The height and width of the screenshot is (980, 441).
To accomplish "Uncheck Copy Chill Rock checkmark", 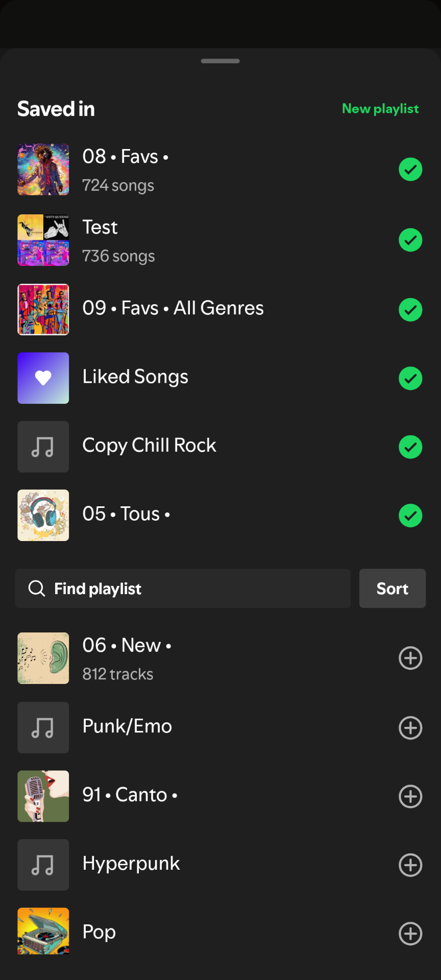I will pyautogui.click(x=410, y=447).
